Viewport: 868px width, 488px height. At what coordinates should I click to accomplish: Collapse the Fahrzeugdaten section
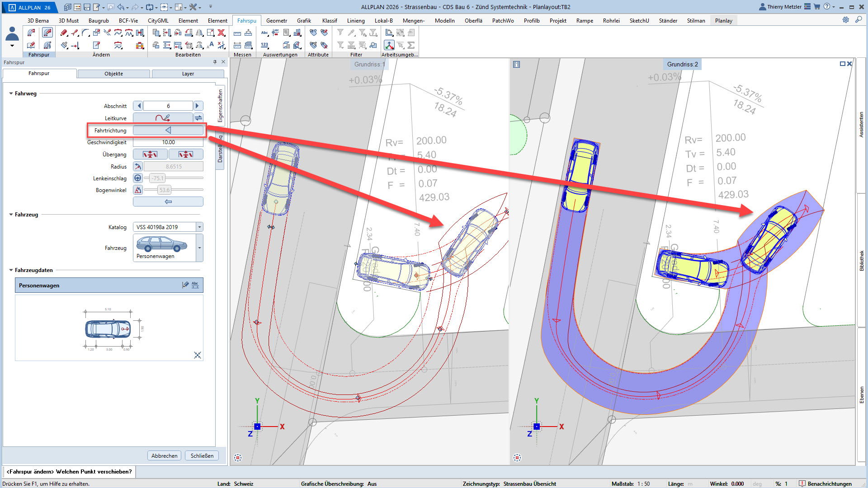pos(11,270)
